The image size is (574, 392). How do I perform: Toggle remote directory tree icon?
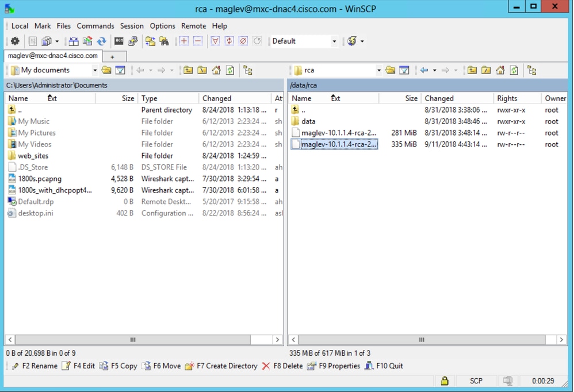coord(532,70)
